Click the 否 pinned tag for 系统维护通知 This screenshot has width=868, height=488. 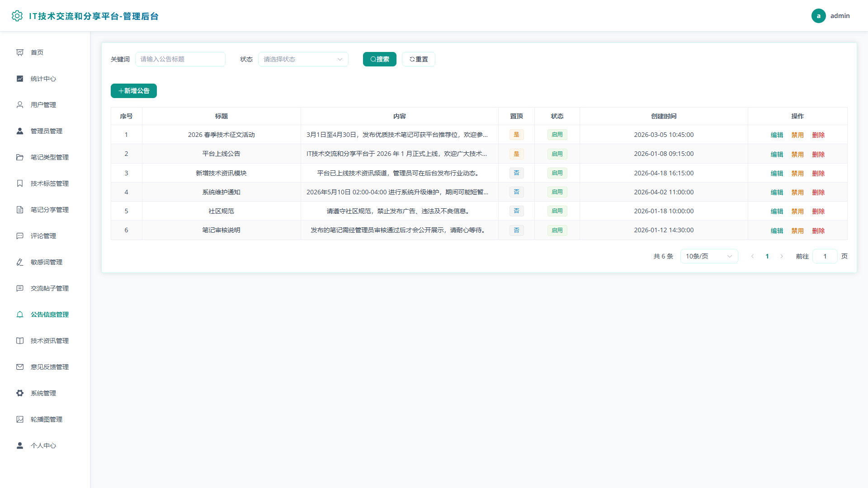point(516,192)
